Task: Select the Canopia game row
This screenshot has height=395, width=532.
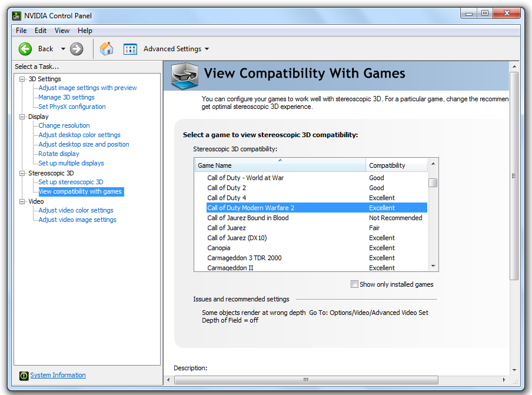Action: pyautogui.click(x=317, y=248)
